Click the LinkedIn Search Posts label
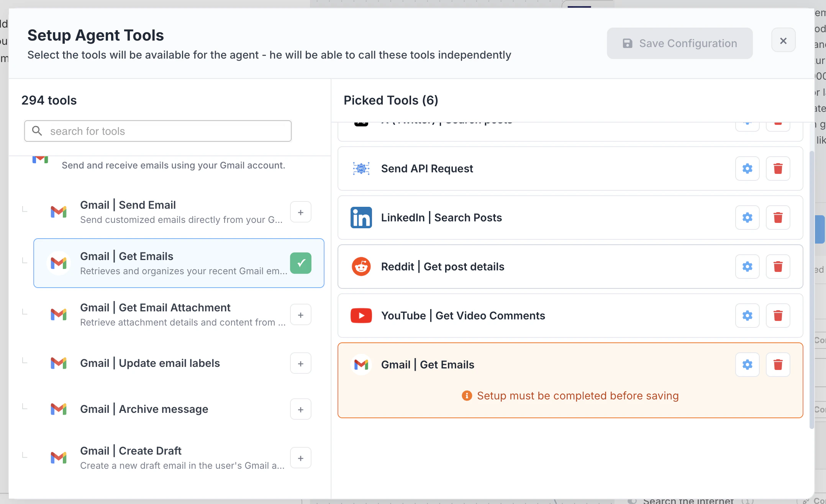 click(441, 218)
